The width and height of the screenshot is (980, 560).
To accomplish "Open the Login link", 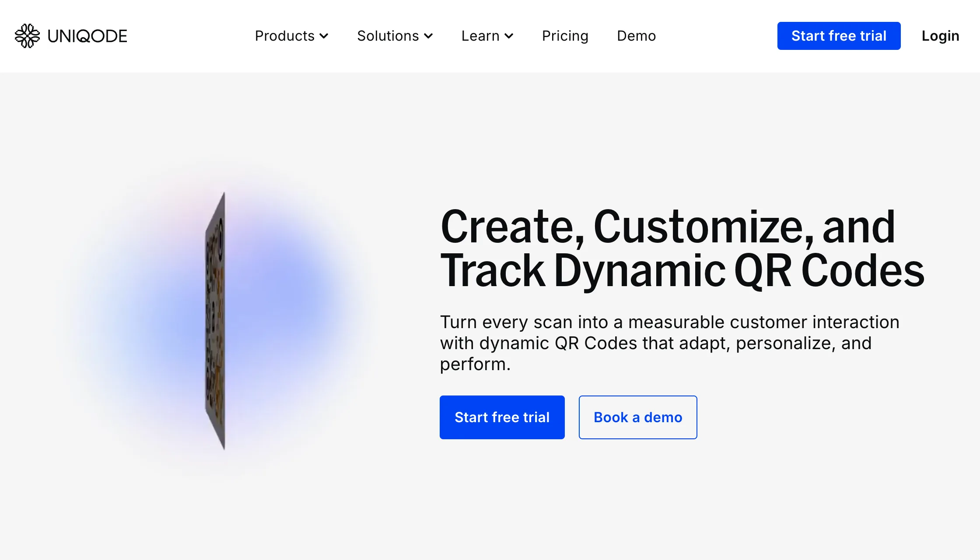I will click(x=941, y=36).
